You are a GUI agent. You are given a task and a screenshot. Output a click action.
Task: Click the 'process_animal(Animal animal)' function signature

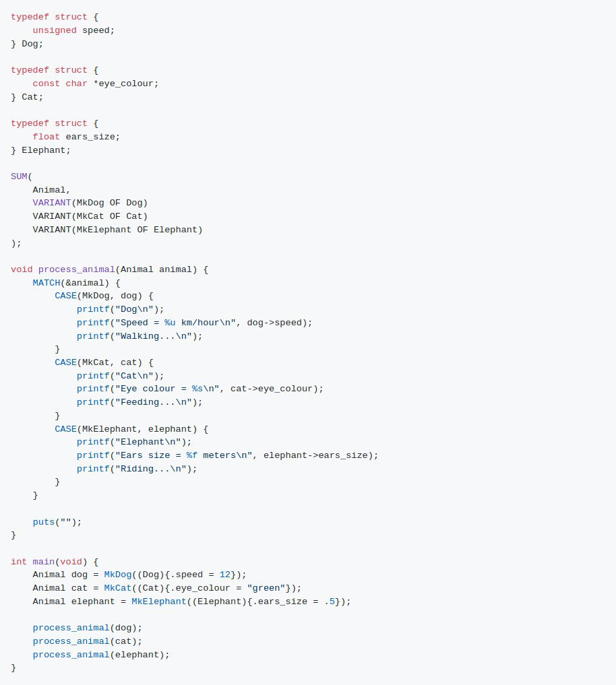(117, 269)
